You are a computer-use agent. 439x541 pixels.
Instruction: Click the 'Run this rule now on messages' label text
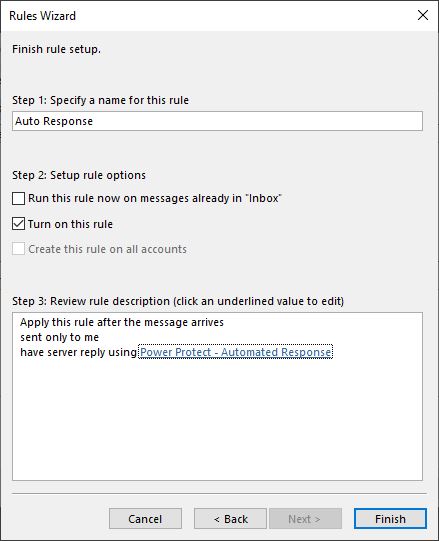tap(155, 198)
